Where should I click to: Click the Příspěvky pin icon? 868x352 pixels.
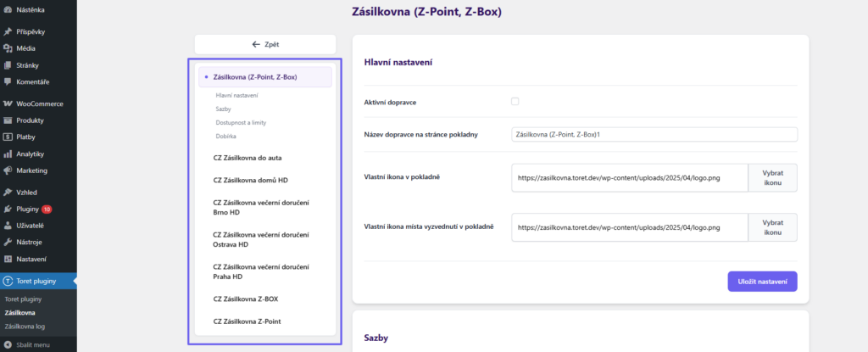point(8,31)
